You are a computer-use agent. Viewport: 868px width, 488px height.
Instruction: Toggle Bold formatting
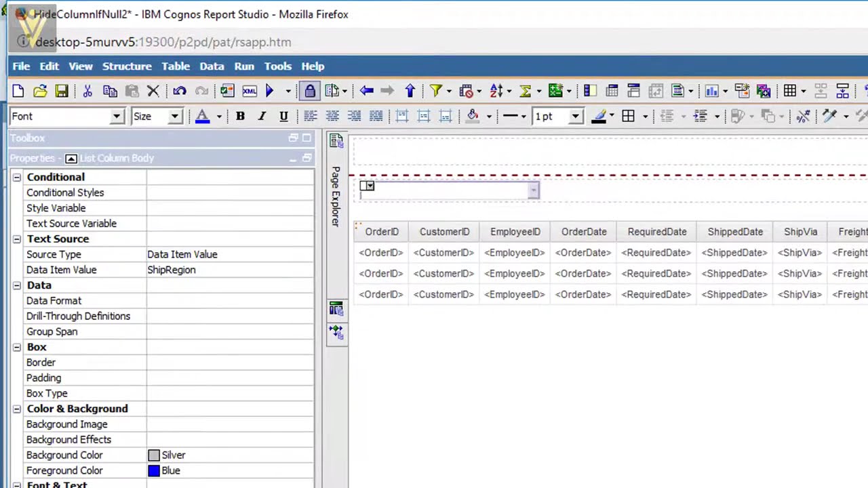click(240, 116)
